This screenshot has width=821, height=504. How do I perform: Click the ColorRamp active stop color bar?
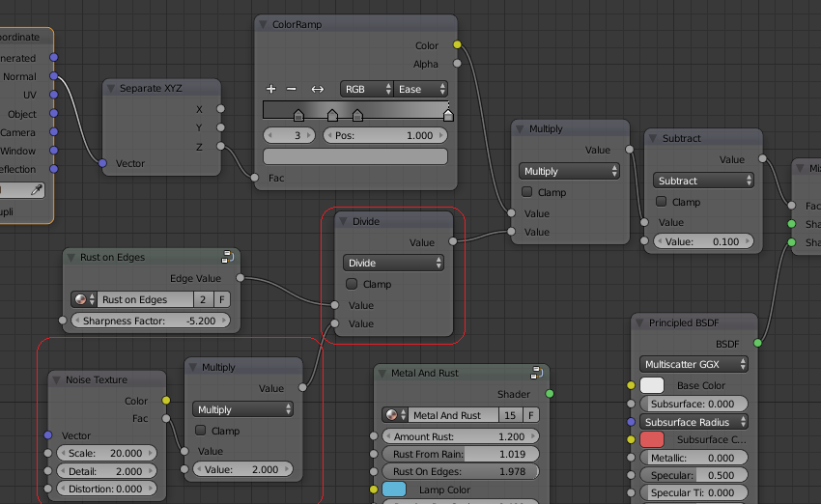(355, 156)
